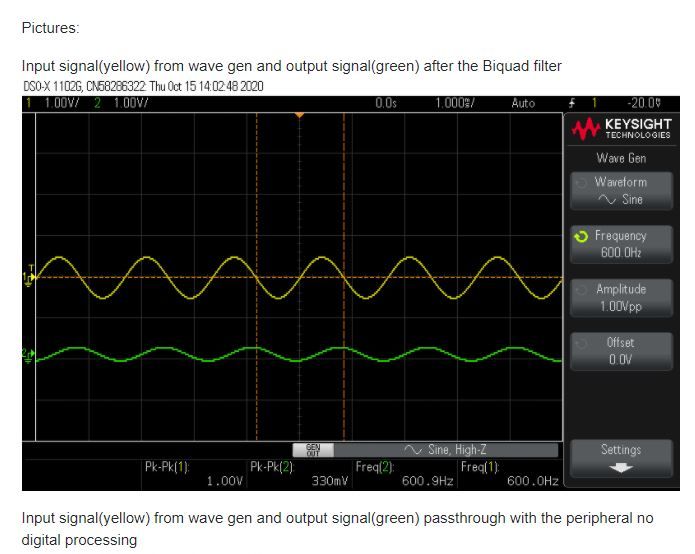Click the Pictures: heading text

tap(51, 28)
